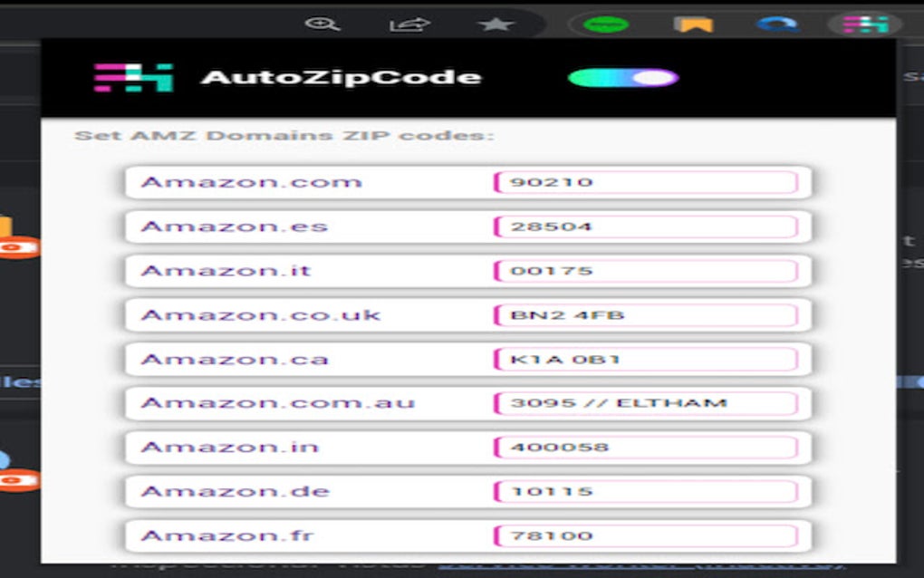Click the Amazon.in pin field 400058

tap(646, 448)
